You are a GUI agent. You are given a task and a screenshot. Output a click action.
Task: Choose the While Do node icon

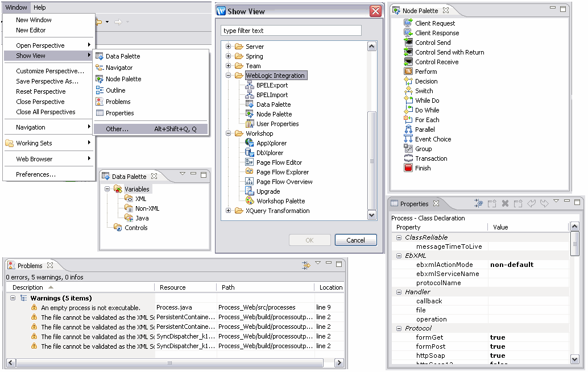(x=408, y=101)
